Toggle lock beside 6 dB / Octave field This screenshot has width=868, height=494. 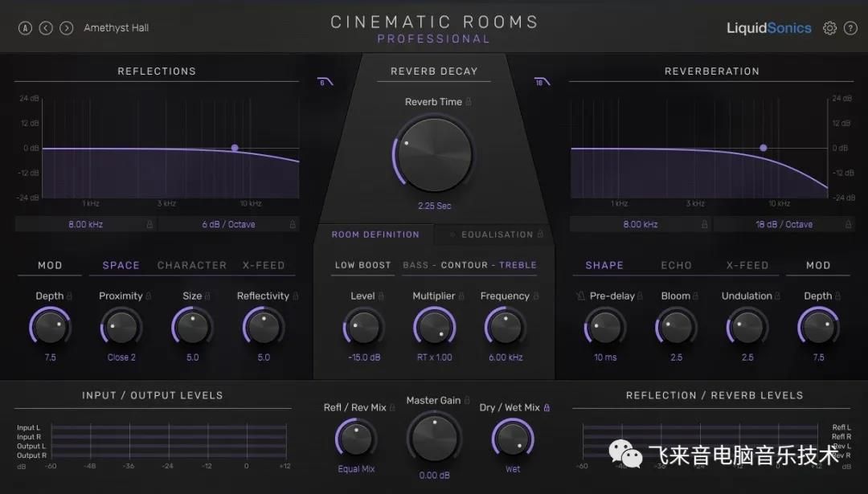pyautogui.click(x=293, y=225)
